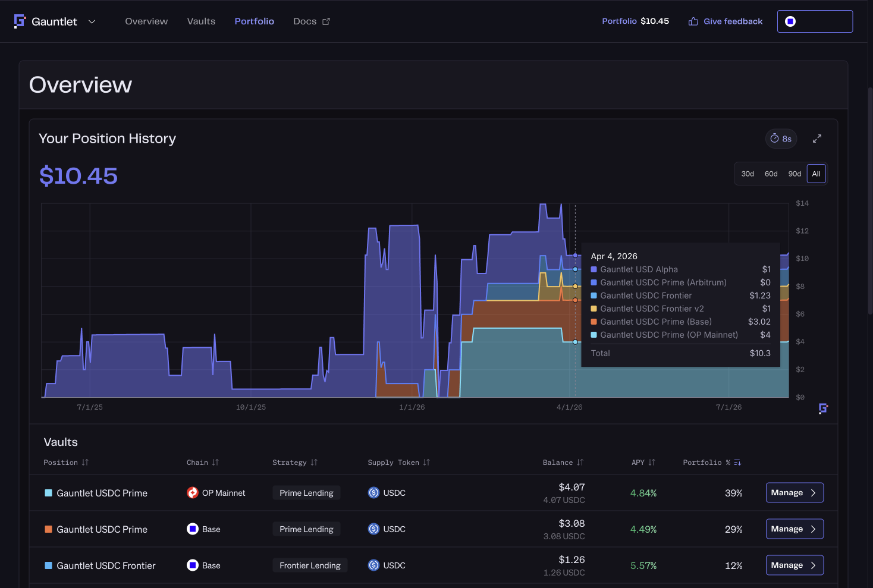
Task: Go to the Overview nav tab
Action: [x=146, y=21]
